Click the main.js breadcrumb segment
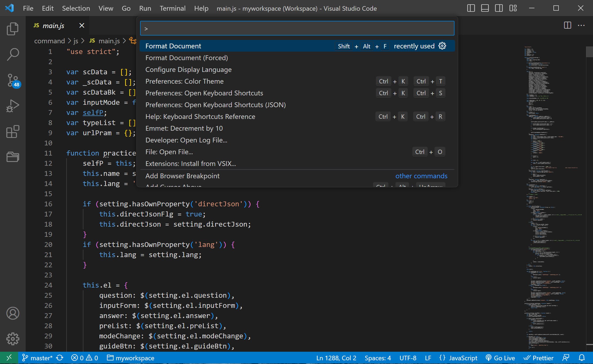Viewport: 593px width, 364px height. point(105,41)
